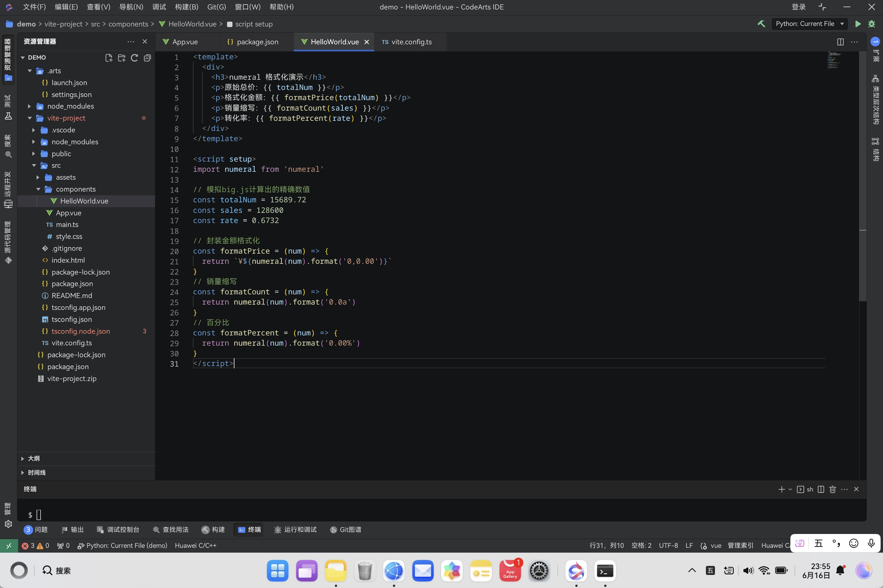The height and width of the screenshot is (588, 883).
Task: Open the Git(G) menu
Action: (x=216, y=7)
